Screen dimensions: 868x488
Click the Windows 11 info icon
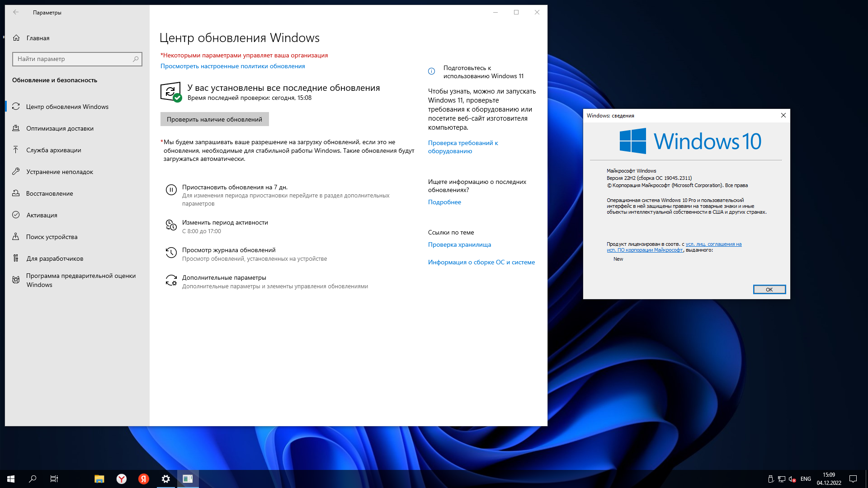coord(431,71)
